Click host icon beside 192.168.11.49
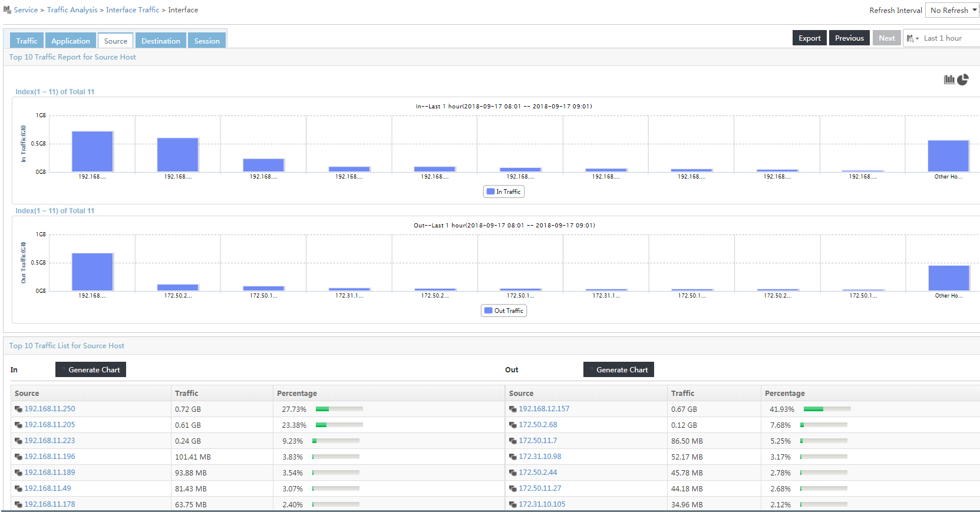 pos(19,488)
